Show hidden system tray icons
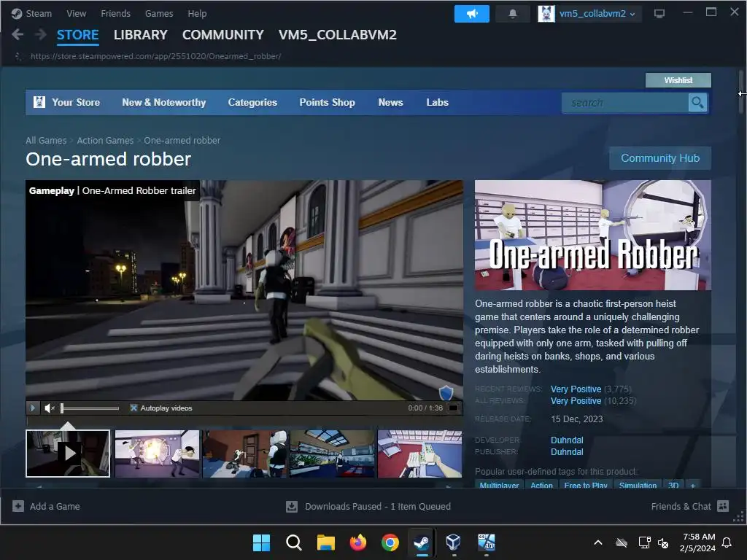The height and width of the screenshot is (560, 747). click(598, 542)
